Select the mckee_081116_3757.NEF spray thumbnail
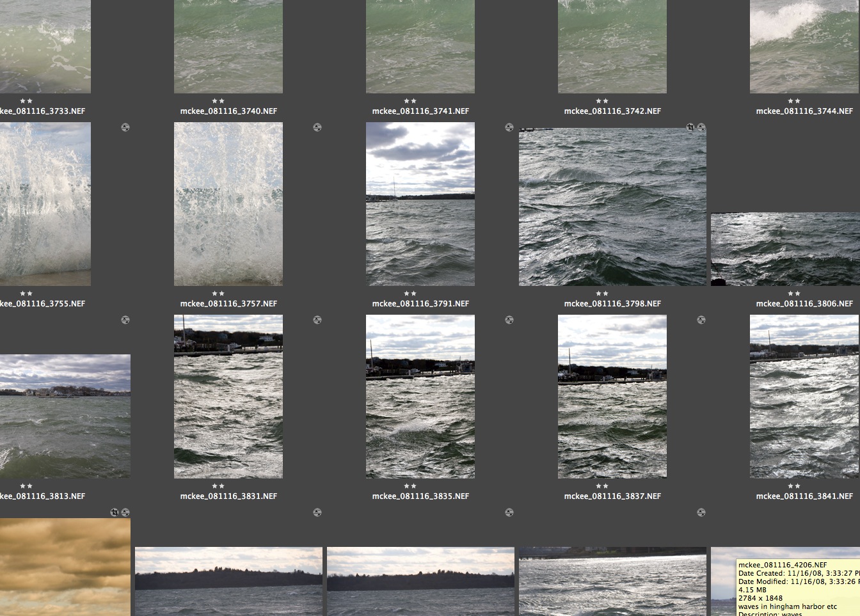 (228, 204)
